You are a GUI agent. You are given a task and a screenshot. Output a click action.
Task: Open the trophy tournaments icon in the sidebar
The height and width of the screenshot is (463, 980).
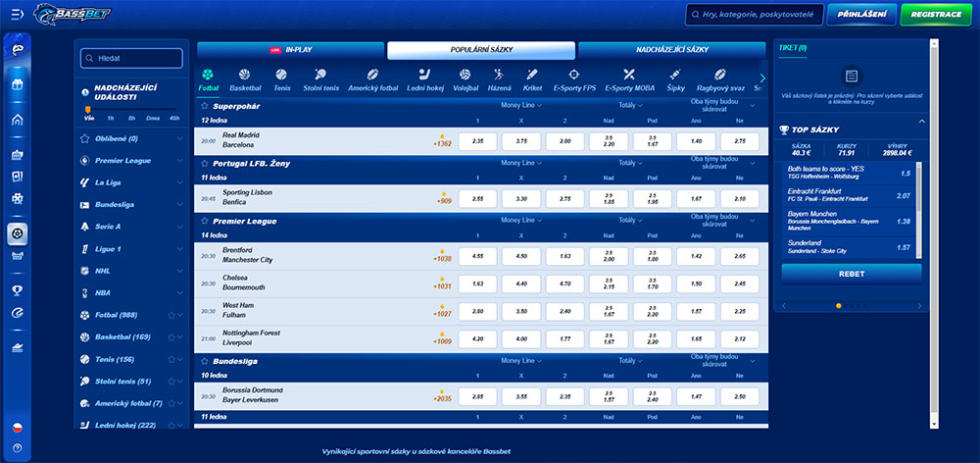click(x=18, y=290)
